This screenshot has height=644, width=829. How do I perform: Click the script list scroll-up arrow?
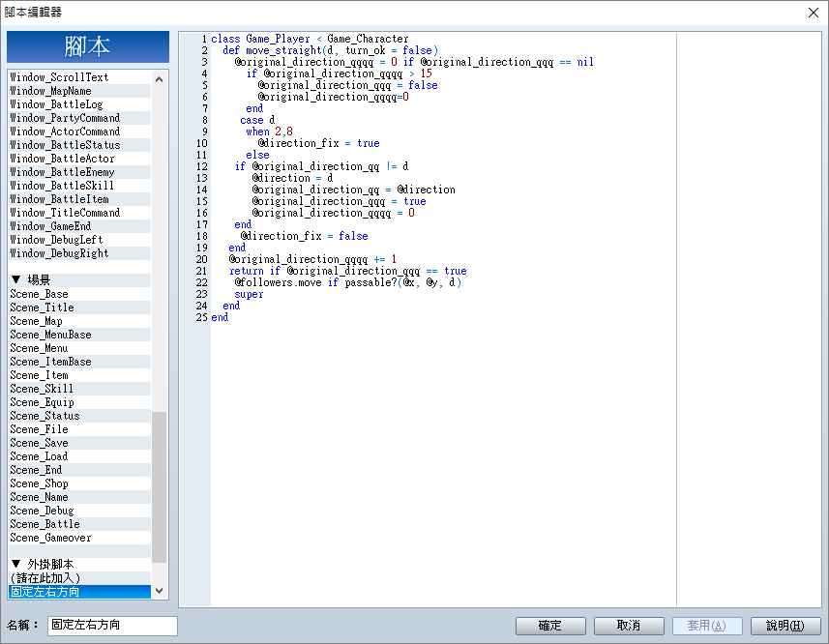[x=160, y=78]
